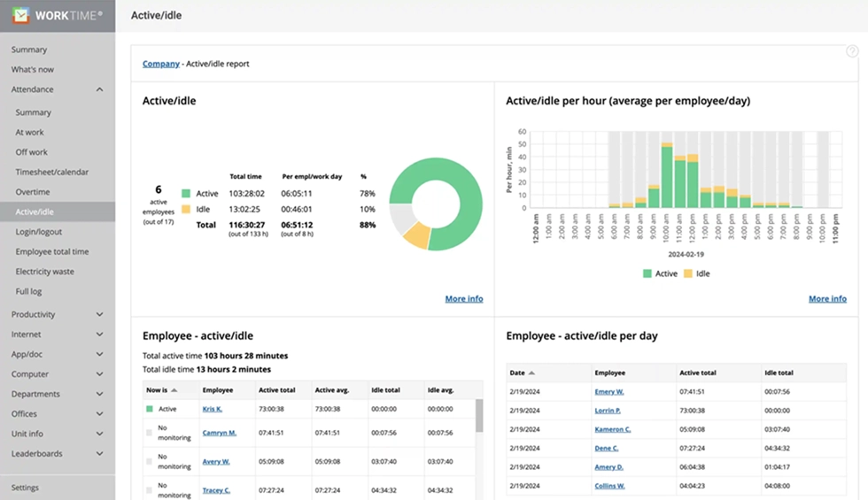Open the Timesheet/calendar report

51,173
